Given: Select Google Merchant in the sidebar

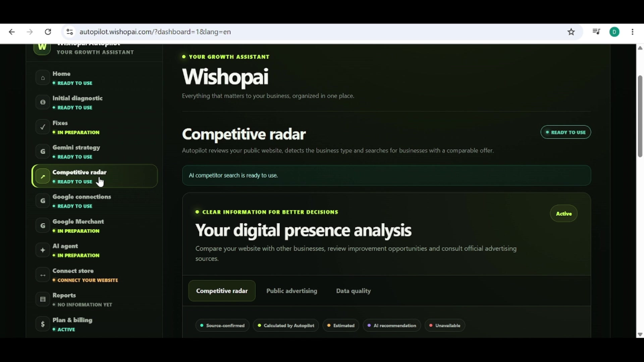Looking at the screenshot, I should click(x=95, y=226).
